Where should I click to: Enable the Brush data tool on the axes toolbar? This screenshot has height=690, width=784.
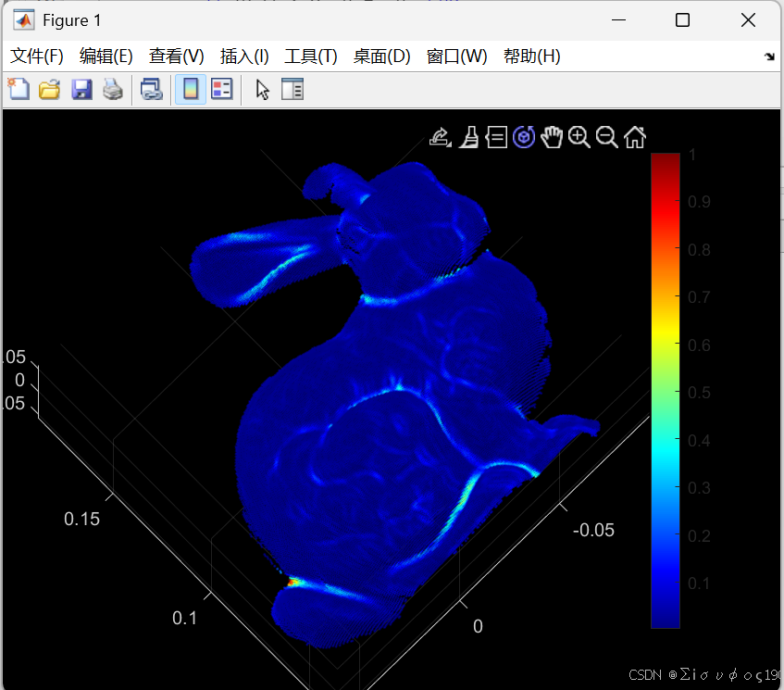(469, 137)
